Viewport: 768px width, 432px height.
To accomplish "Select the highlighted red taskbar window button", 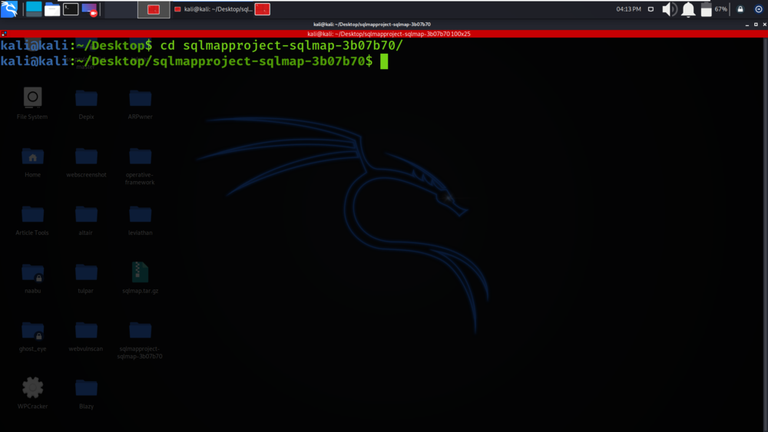I will click(x=153, y=9).
